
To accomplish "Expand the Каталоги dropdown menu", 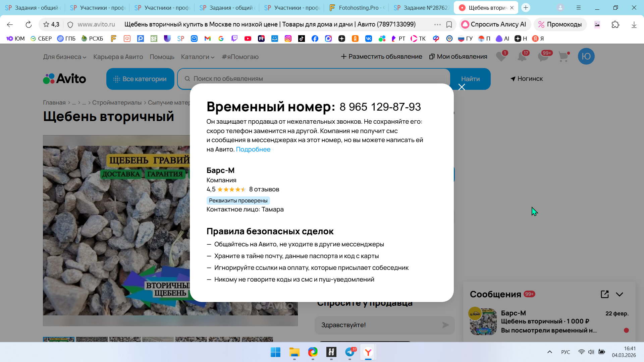I will point(198,57).
